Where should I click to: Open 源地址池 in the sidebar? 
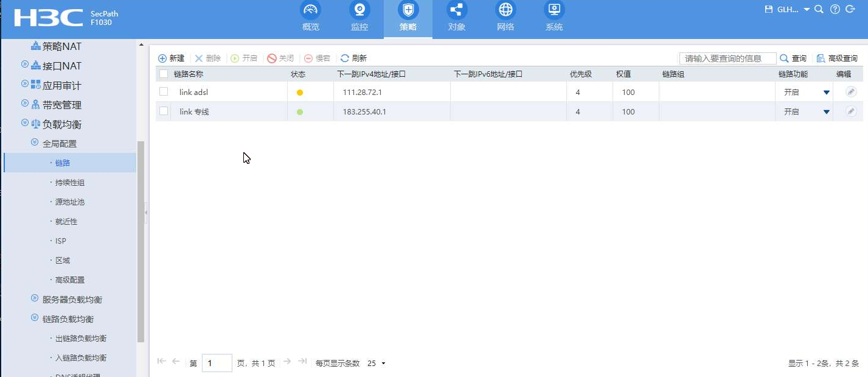[70, 202]
